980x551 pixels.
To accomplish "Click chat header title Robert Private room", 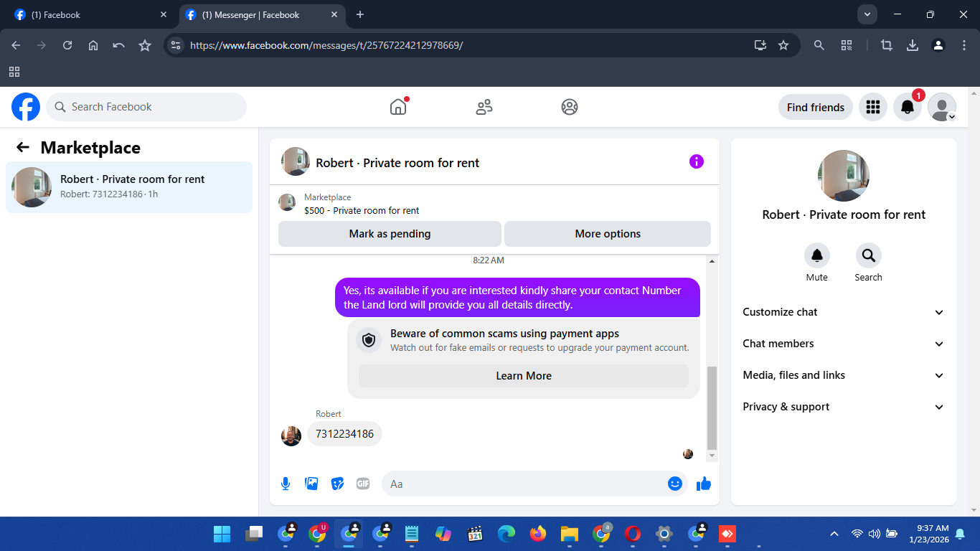I will [397, 163].
